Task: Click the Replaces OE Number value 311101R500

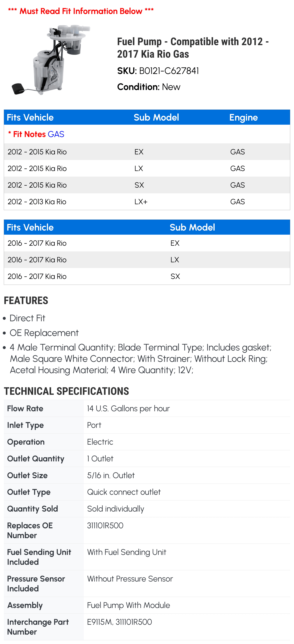Action: pos(105,525)
